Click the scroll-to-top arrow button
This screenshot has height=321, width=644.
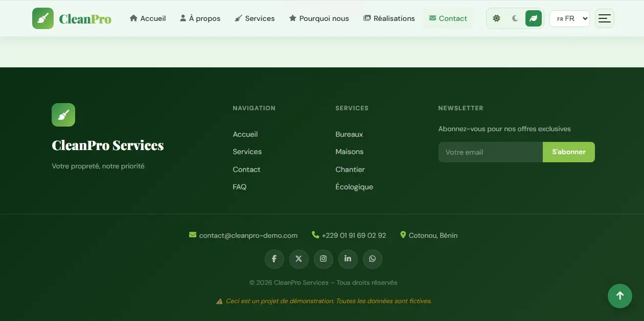619,295
